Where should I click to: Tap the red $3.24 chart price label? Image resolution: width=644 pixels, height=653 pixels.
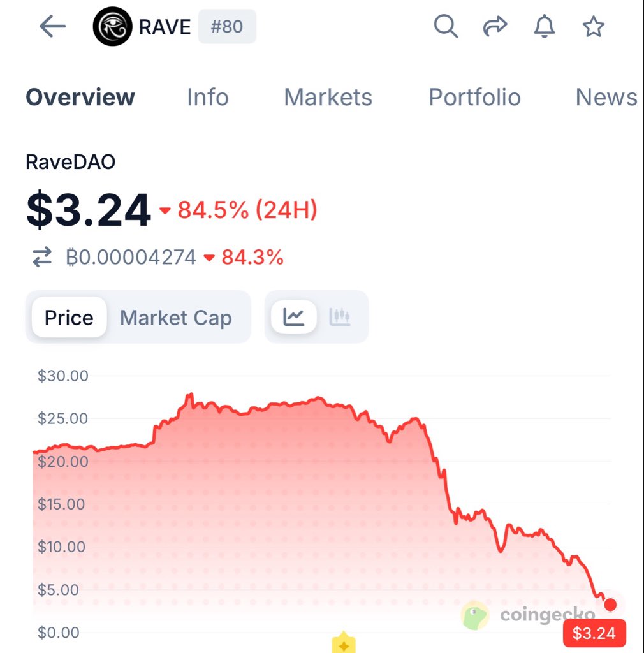[x=594, y=633]
